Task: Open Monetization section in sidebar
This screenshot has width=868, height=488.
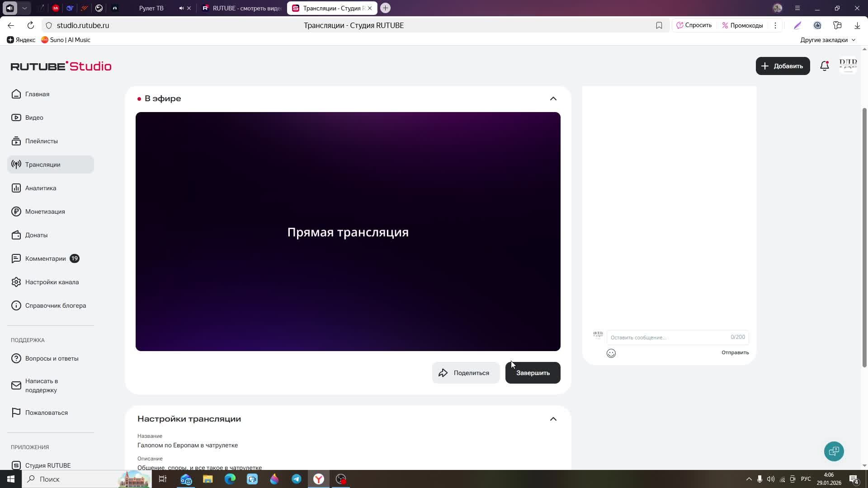Action: click(x=45, y=211)
